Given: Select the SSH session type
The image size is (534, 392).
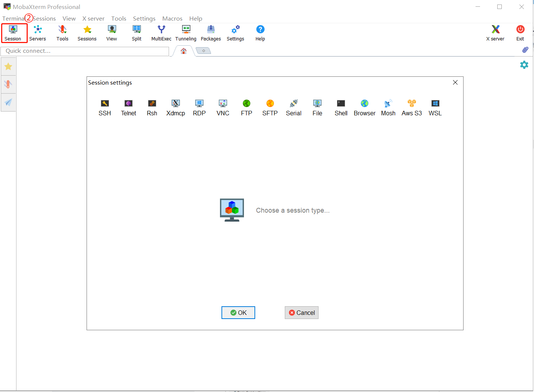Looking at the screenshot, I should coord(105,108).
